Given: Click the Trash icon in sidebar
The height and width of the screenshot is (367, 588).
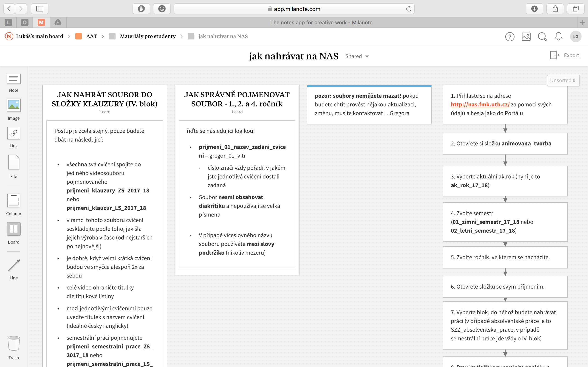Looking at the screenshot, I should pyautogui.click(x=14, y=343).
